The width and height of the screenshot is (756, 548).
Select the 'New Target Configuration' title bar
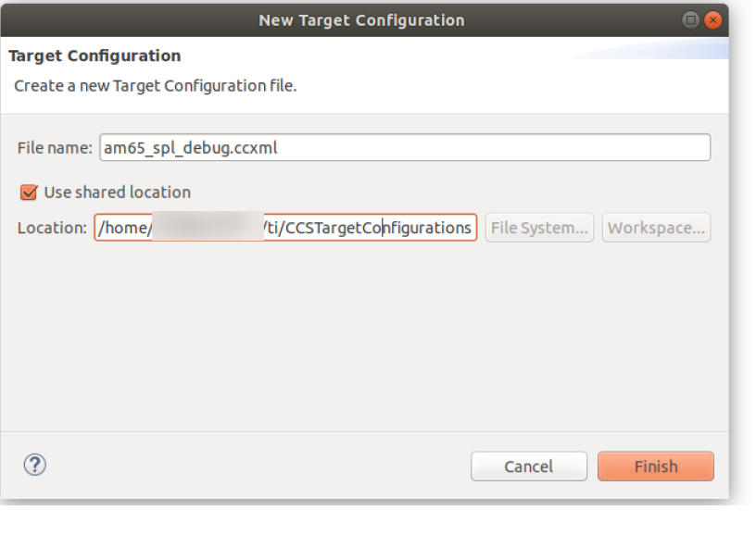[361, 20]
